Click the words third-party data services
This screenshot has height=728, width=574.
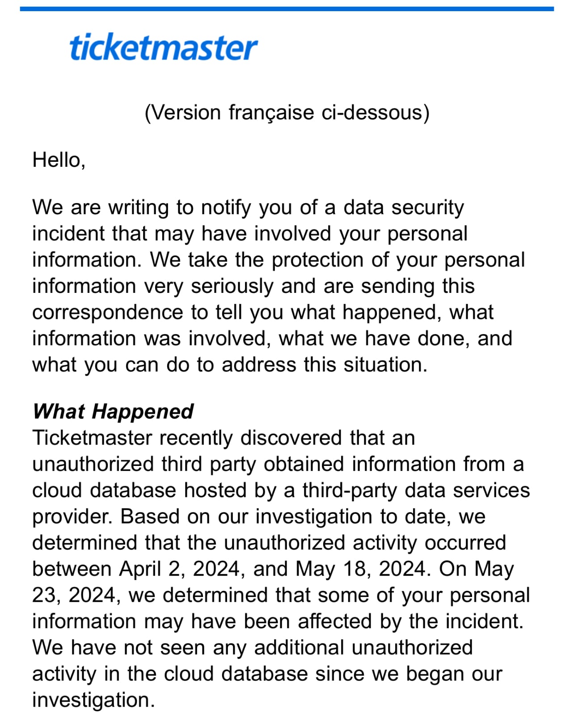416,490
